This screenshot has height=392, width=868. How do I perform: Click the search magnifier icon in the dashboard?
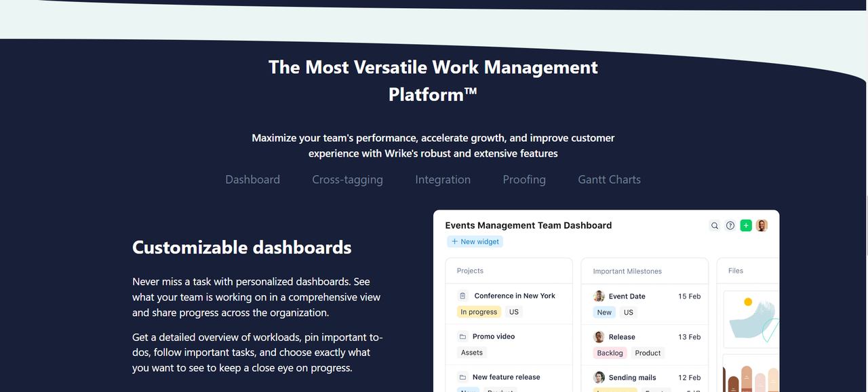(x=715, y=226)
